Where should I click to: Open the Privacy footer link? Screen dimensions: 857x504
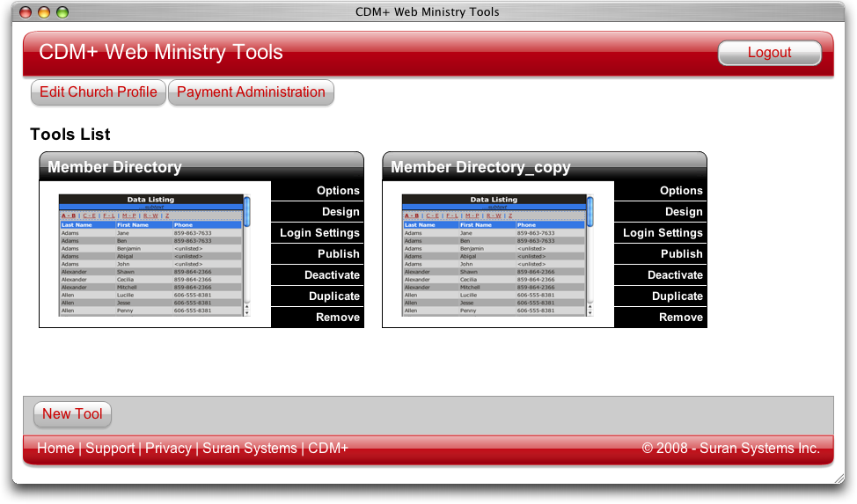point(168,449)
